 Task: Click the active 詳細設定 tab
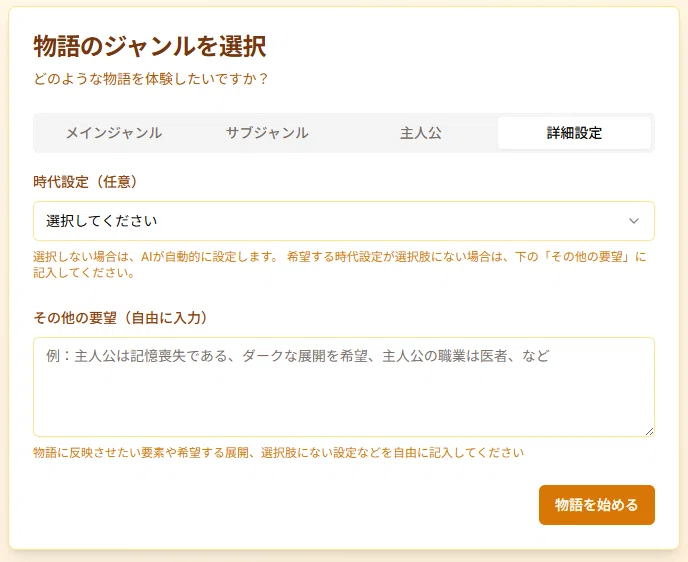pyautogui.click(x=574, y=133)
